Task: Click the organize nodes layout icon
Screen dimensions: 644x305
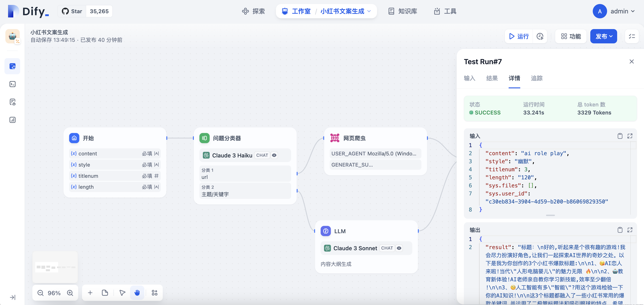Action: [154, 293]
